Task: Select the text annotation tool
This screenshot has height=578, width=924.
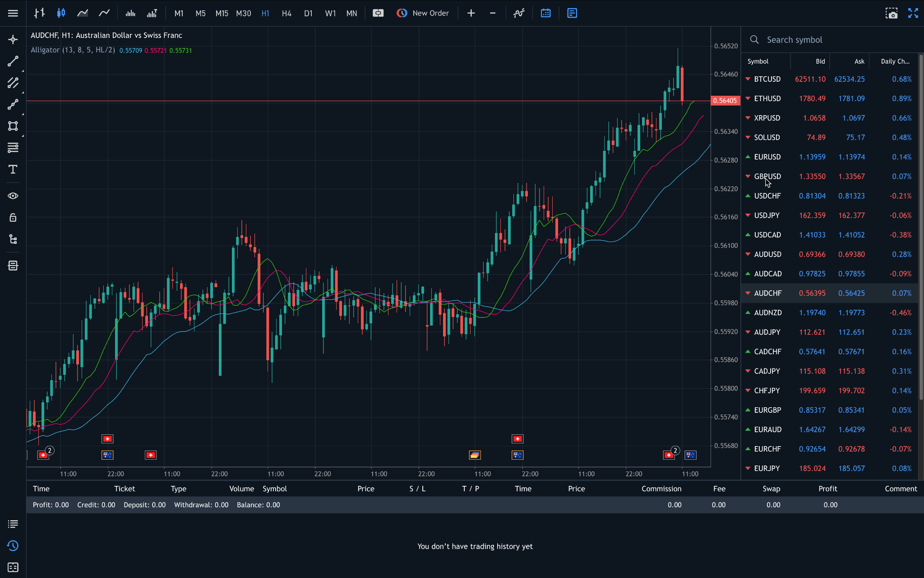Action: tap(13, 169)
